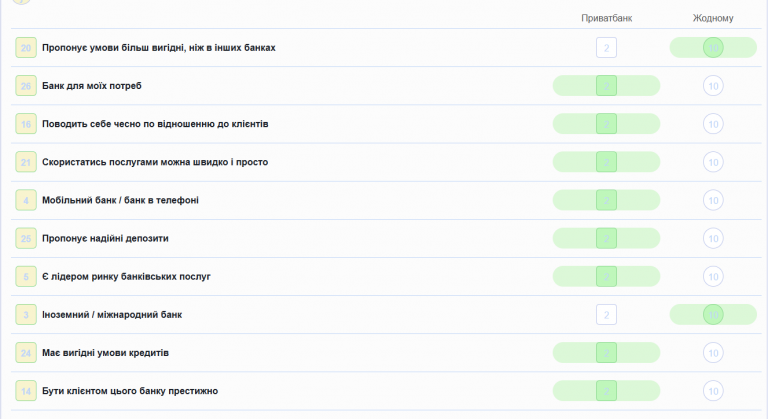
Task: Select Жодному for 'Банк для моїх потреб'
Action: tap(713, 86)
